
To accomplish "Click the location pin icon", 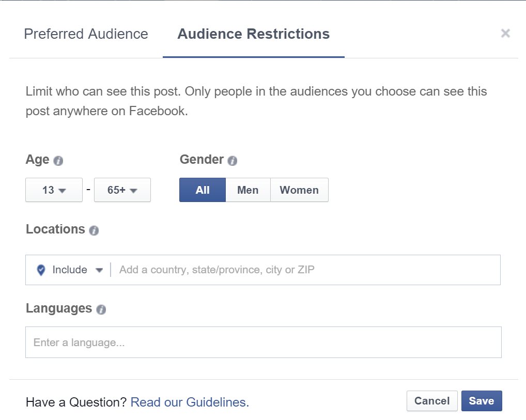I will point(41,270).
